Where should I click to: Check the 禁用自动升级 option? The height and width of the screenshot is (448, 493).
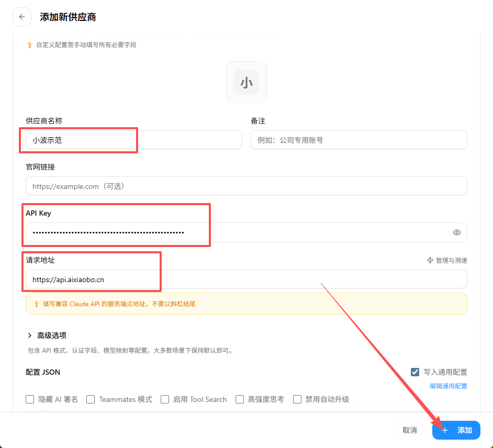click(x=297, y=399)
